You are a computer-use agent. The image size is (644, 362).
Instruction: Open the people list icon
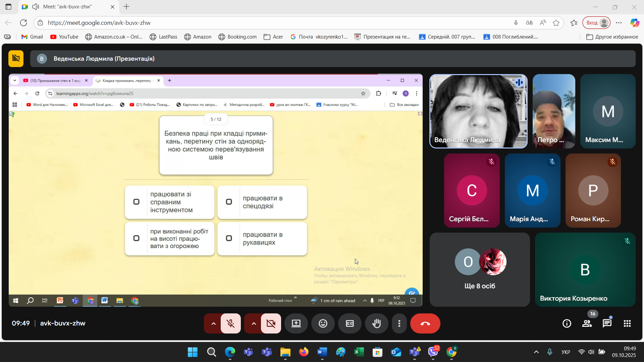587,323
